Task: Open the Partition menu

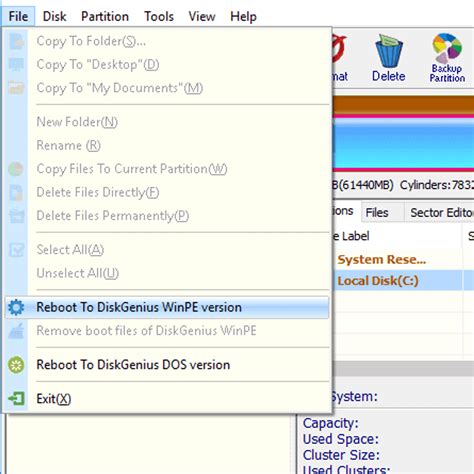Action: (x=105, y=16)
